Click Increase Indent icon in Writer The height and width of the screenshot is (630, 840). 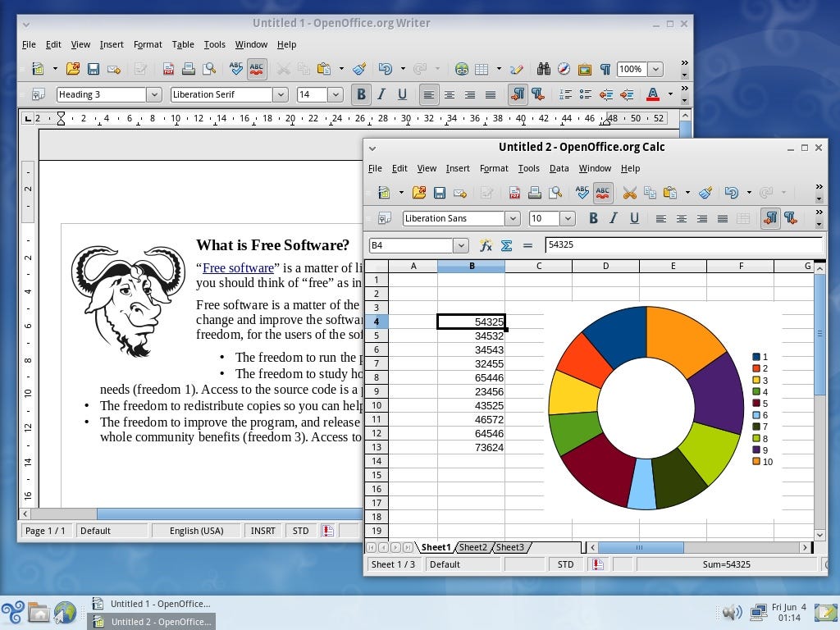point(626,94)
